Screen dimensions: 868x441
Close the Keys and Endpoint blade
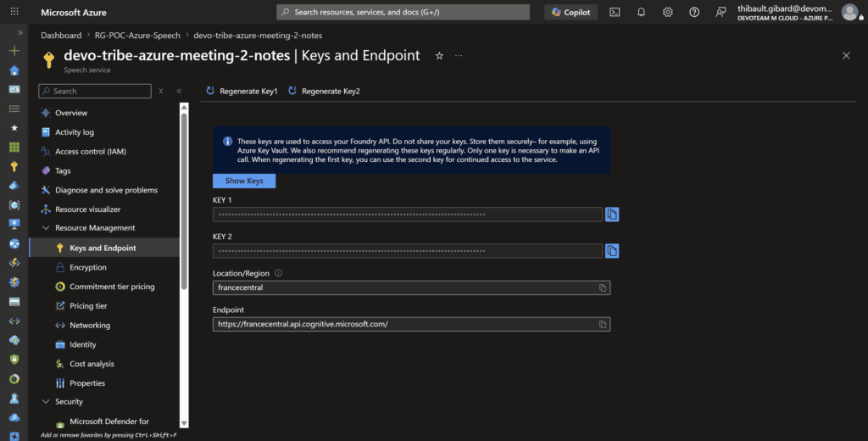tap(846, 55)
